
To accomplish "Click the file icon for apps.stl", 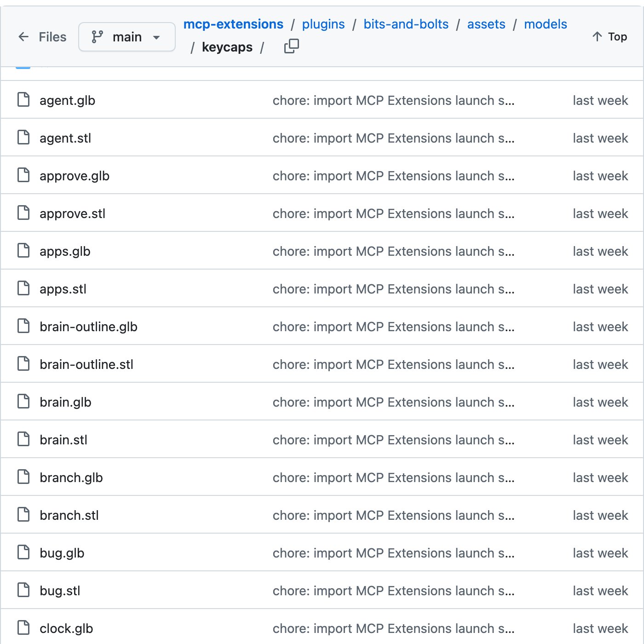I will pyautogui.click(x=23, y=288).
